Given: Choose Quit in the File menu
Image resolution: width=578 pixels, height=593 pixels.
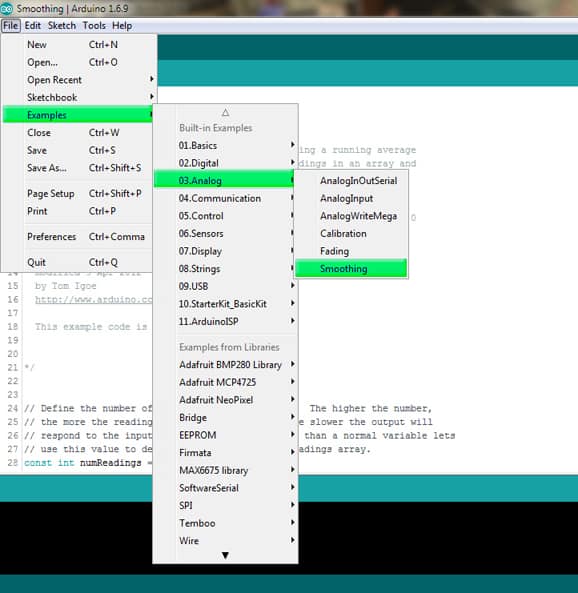Looking at the screenshot, I should click(x=79, y=262).
